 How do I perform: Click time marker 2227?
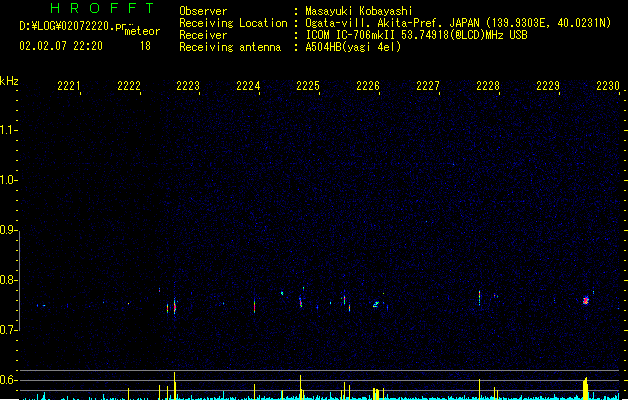pyautogui.click(x=428, y=86)
